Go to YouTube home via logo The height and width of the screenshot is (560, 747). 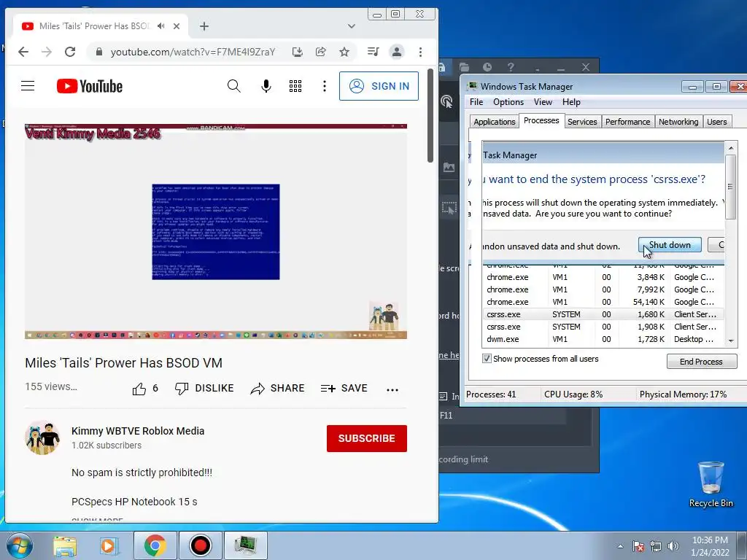coord(90,86)
